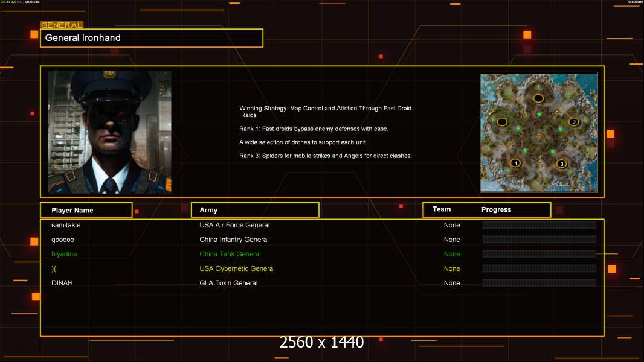Click the General Ironhand name field
The height and width of the screenshot is (362, 644).
click(x=151, y=38)
